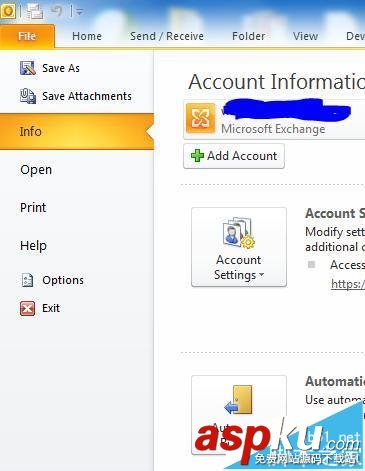Click the Options page icon

pyautogui.click(x=27, y=280)
